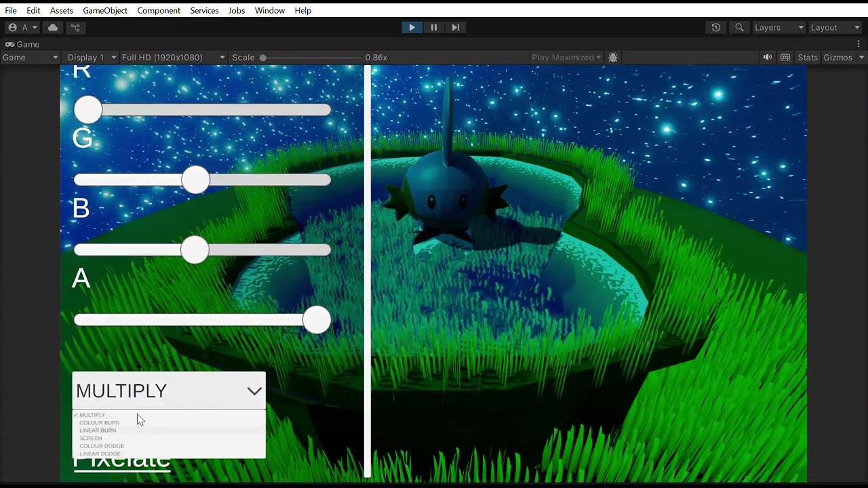The image size is (868, 488).
Task: Select LINEAR BURN blend mode
Action: (x=169, y=430)
